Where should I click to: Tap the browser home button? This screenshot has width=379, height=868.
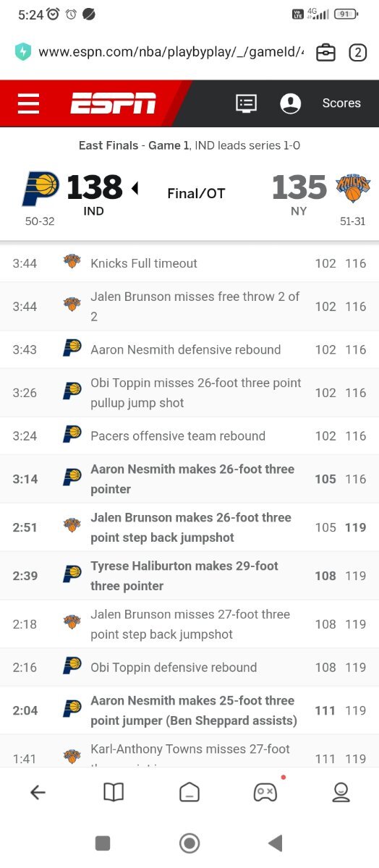[189, 792]
